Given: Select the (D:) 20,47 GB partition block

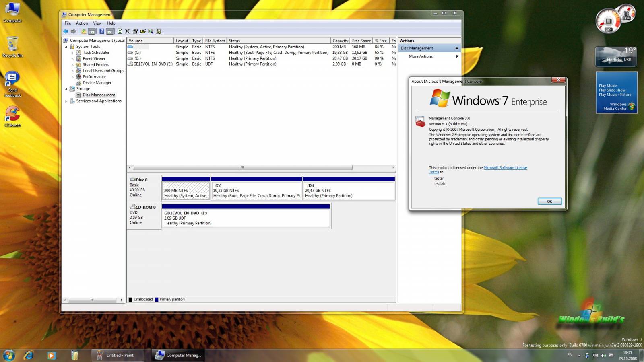Looking at the screenshot, I should 349,191.
